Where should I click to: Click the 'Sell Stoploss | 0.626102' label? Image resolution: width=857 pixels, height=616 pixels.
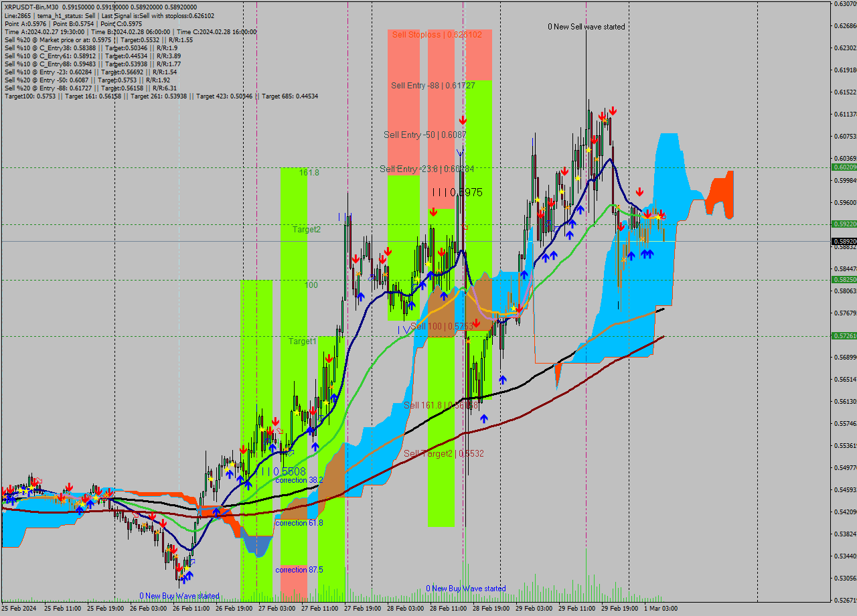437,34
